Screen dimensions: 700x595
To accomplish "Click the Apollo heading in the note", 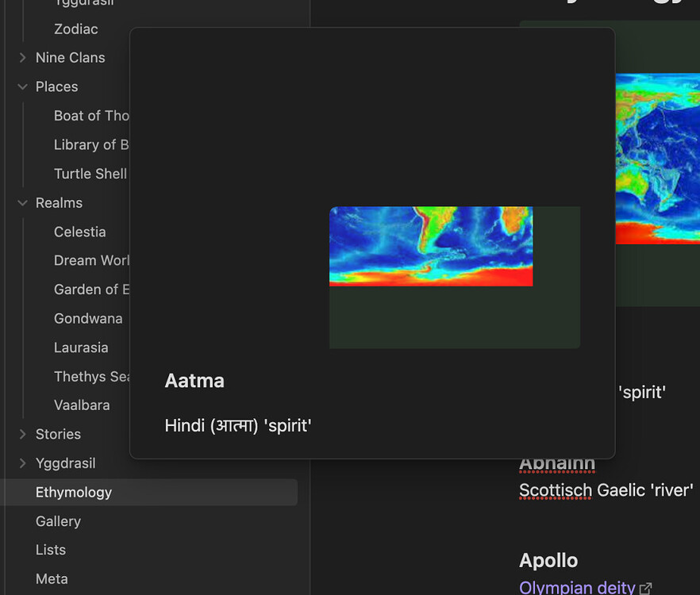I will (x=548, y=560).
